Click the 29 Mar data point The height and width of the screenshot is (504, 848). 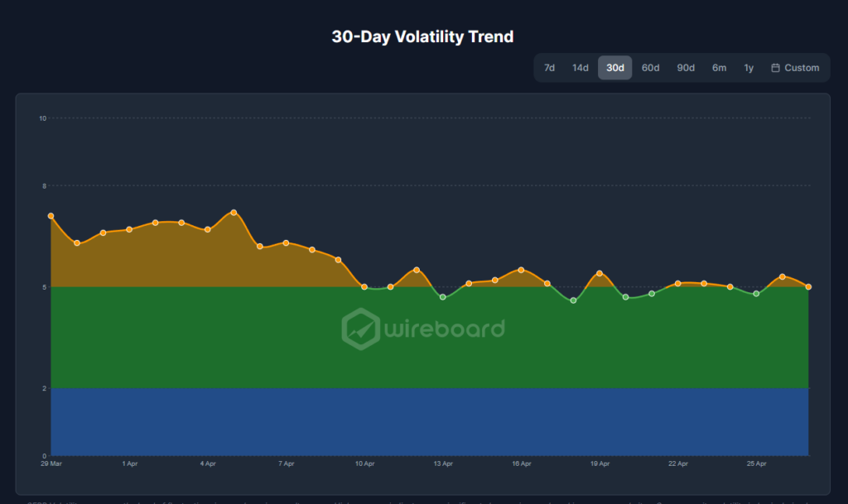click(x=51, y=216)
